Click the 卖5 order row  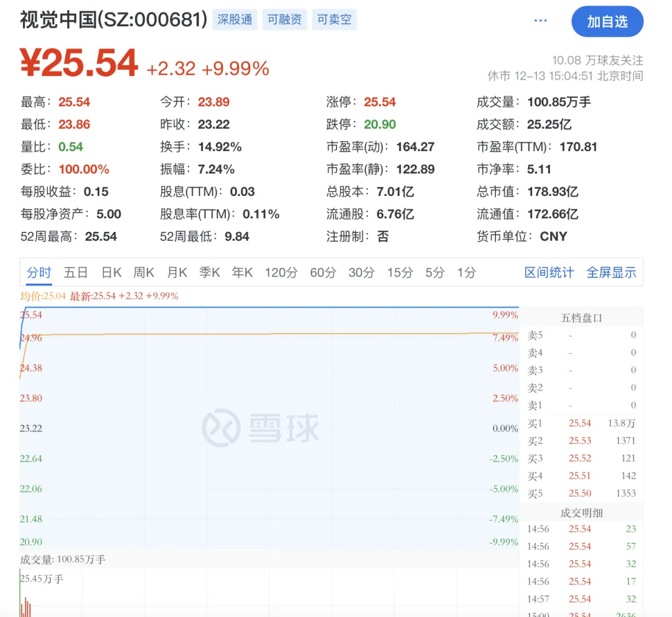click(x=582, y=335)
